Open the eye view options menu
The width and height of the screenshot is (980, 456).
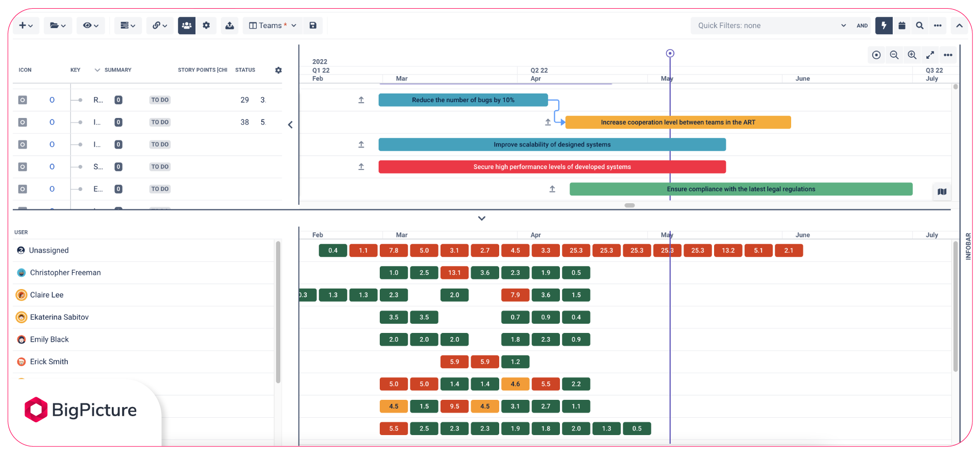(x=90, y=26)
